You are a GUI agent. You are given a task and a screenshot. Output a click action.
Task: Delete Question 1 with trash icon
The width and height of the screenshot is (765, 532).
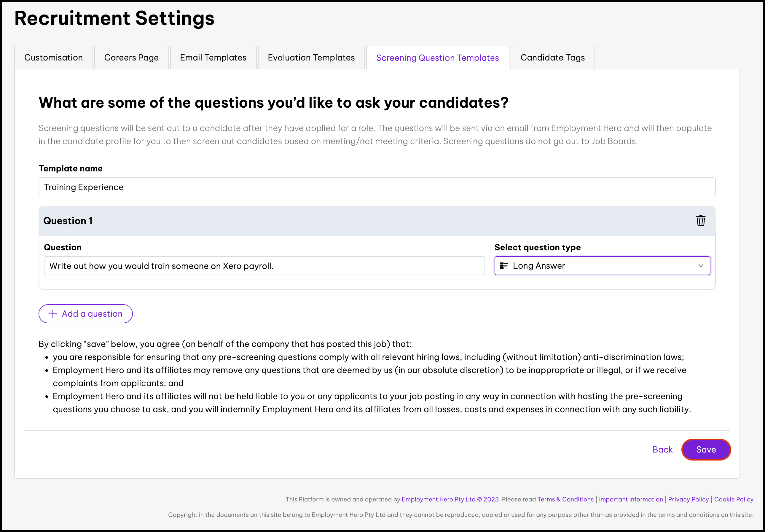(x=700, y=221)
